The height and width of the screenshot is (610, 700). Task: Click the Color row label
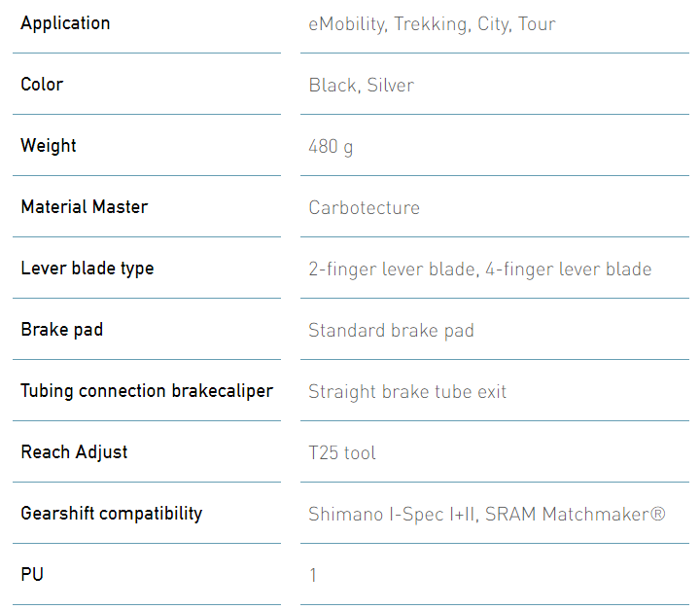pyautogui.click(x=42, y=84)
